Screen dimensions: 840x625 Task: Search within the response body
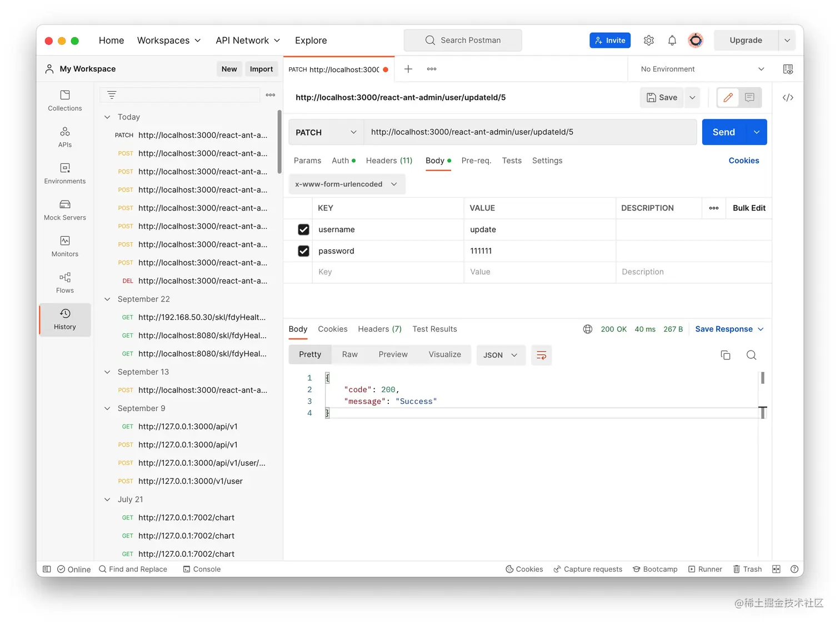(x=751, y=355)
